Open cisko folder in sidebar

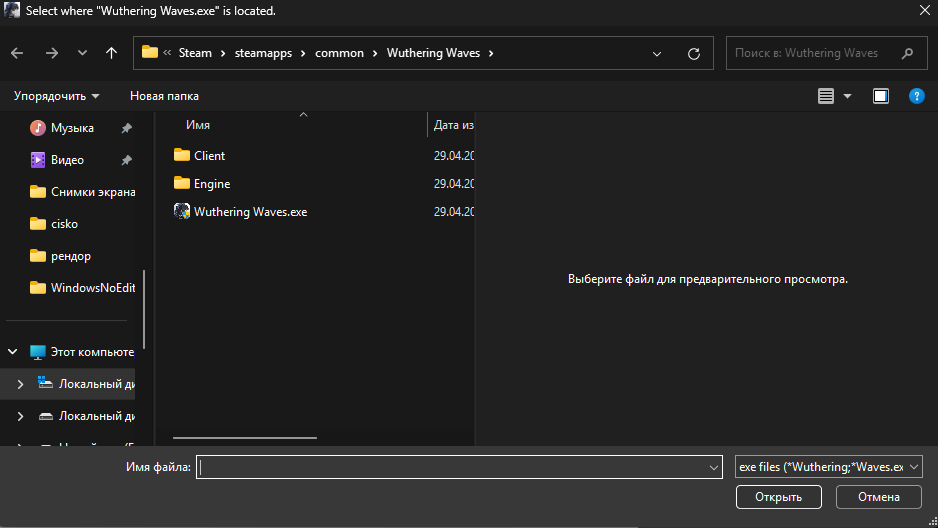click(x=54, y=224)
